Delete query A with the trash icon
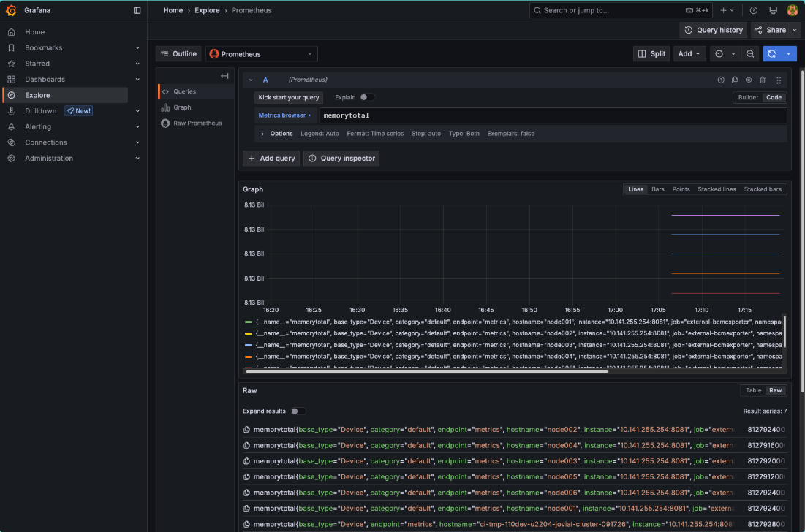This screenshot has width=805, height=532. [762, 80]
